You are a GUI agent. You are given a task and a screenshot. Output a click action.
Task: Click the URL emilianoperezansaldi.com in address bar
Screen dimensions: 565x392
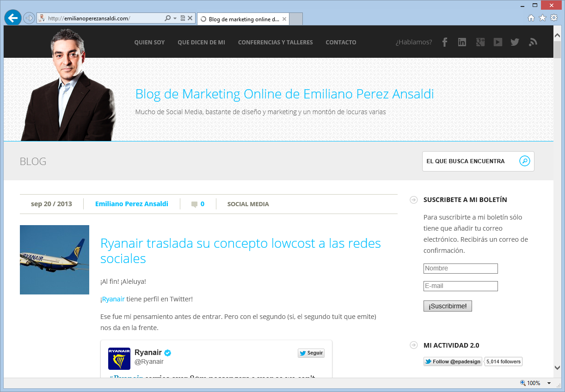point(89,18)
